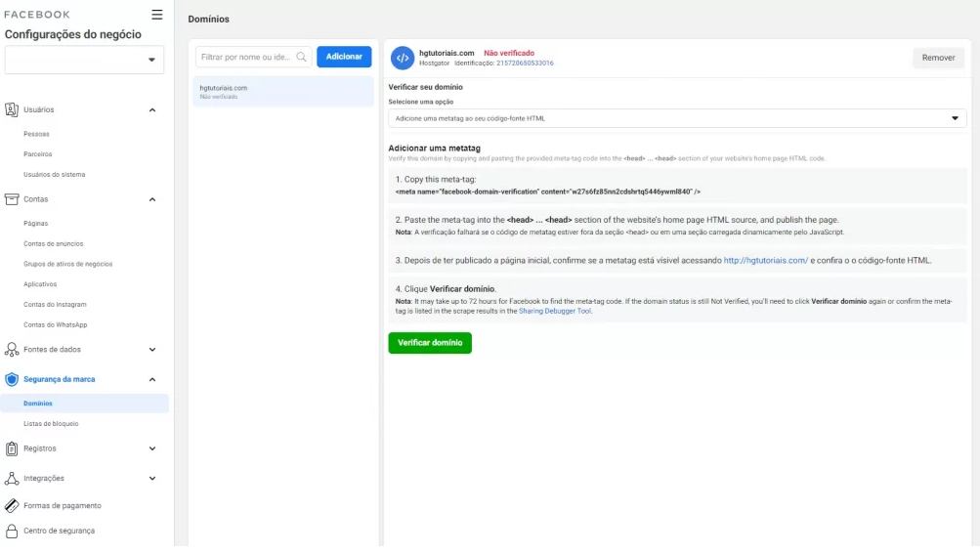
Task: Click the blue domain code icon
Action: point(403,58)
